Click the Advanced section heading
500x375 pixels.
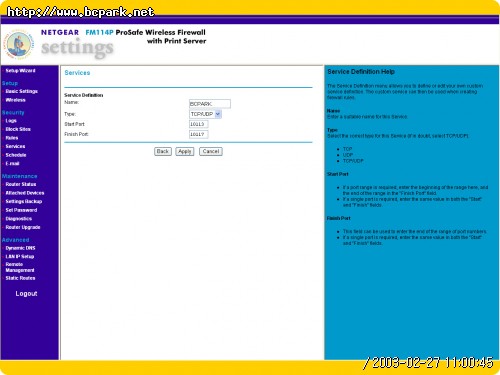click(x=15, y=240)
